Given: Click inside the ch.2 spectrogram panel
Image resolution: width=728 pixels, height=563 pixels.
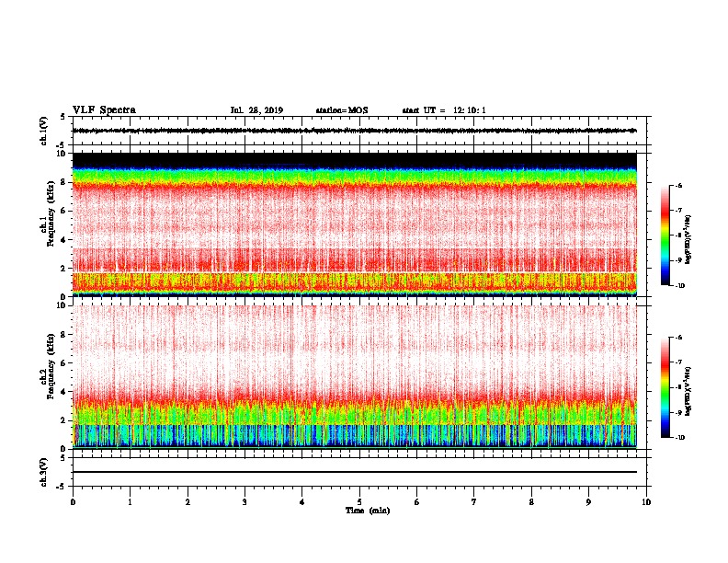Looking at the screenshot, I should [354, 377].
